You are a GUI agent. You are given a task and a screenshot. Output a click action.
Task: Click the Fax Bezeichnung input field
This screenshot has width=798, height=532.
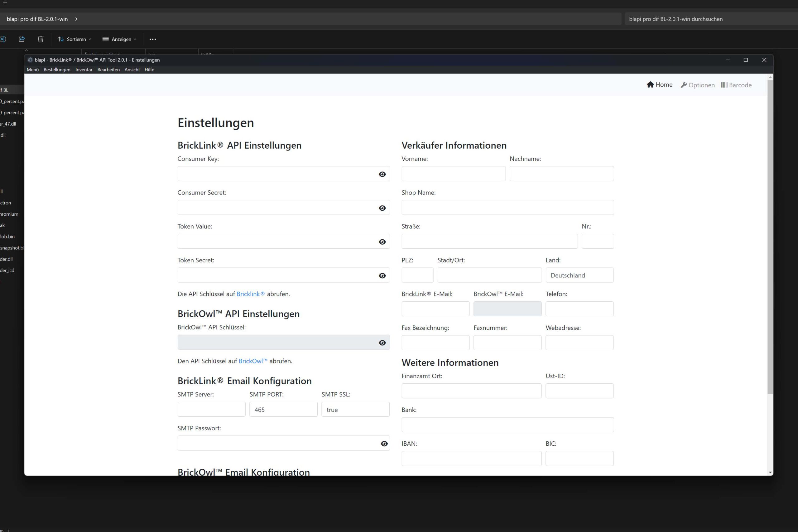pyautogui.click(x=435, y=343)
